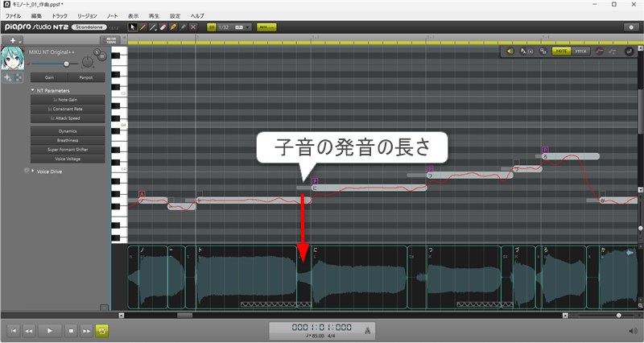Switch to NOTE edit mode

tap(561, 52)
